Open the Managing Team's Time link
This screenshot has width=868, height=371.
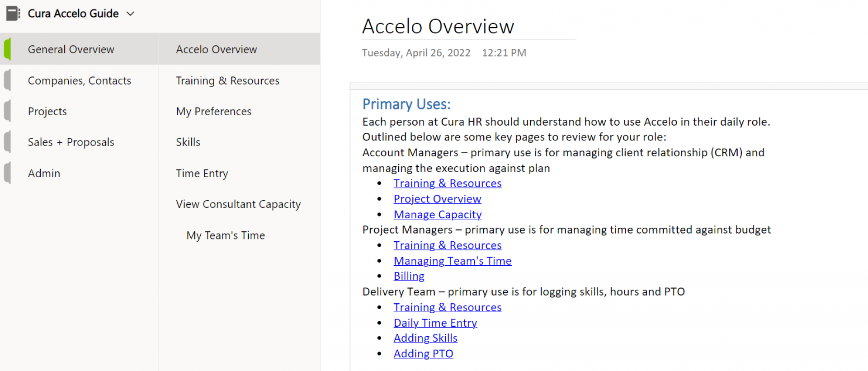[x=453, y=261]
